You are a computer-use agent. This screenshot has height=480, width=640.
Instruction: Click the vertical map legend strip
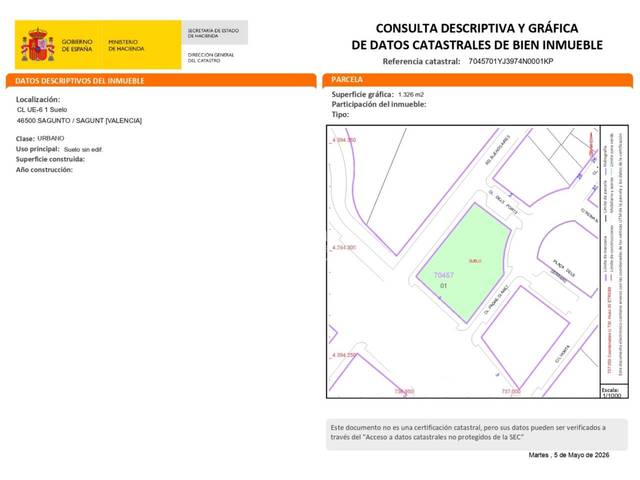[x=614, y=255]
